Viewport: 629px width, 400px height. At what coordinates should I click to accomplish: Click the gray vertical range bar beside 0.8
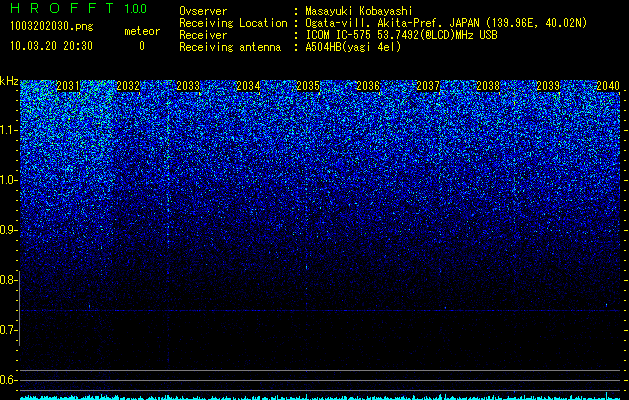(19, 309)
